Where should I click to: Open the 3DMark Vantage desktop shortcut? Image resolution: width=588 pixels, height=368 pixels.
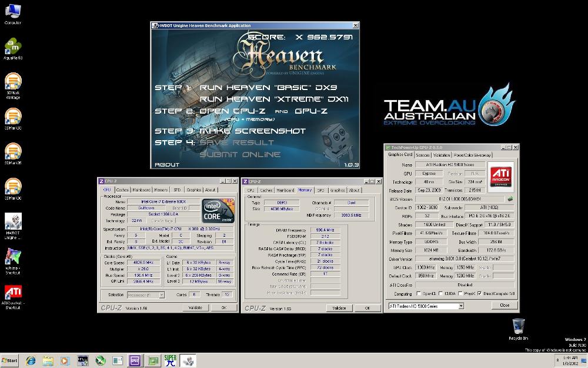[x=13, y=85]
